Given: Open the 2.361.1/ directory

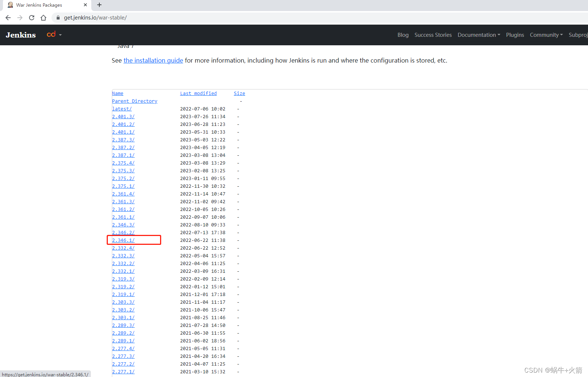Looking at the screenshot, I should pos(123,217).
